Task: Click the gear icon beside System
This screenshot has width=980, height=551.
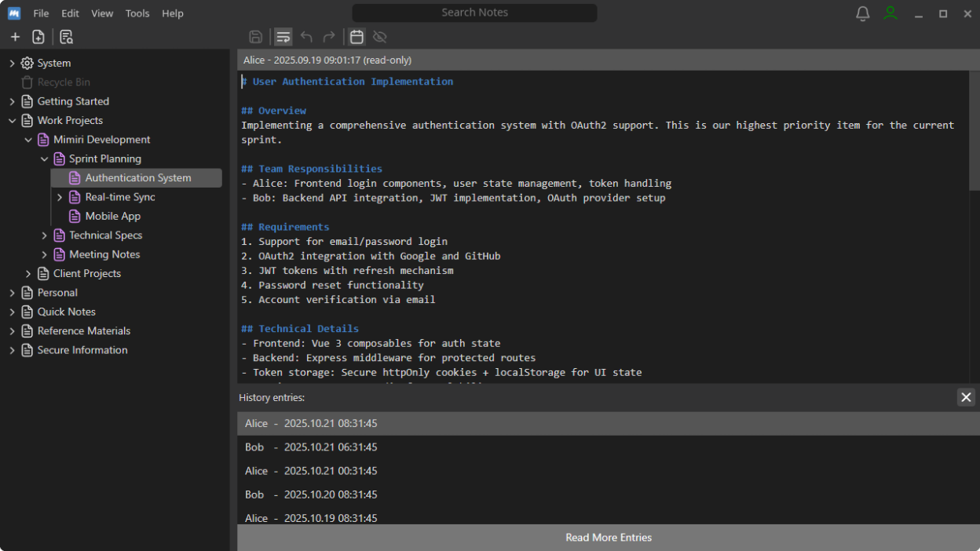Action: point(27,63)
